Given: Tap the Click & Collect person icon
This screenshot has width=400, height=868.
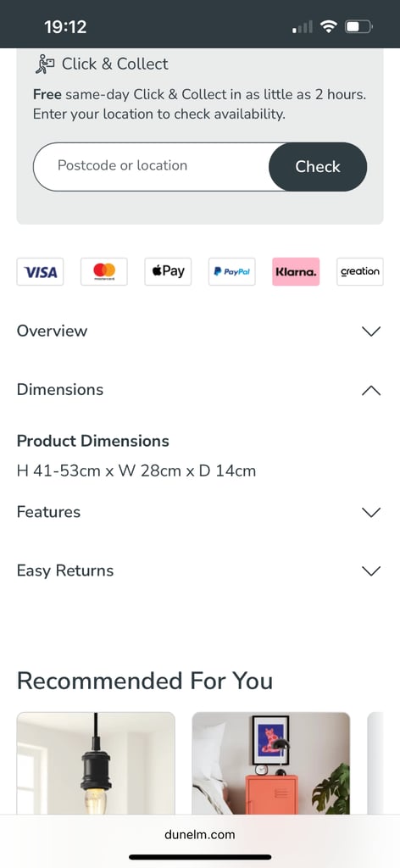Looking at the screenshot, I should [x=46, y=64].
